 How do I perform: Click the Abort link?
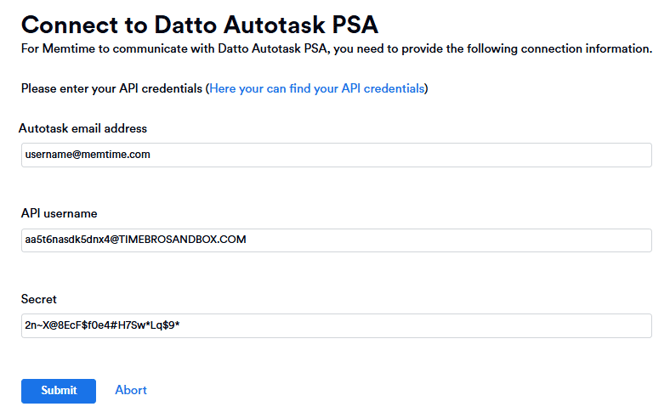point(131,390)
